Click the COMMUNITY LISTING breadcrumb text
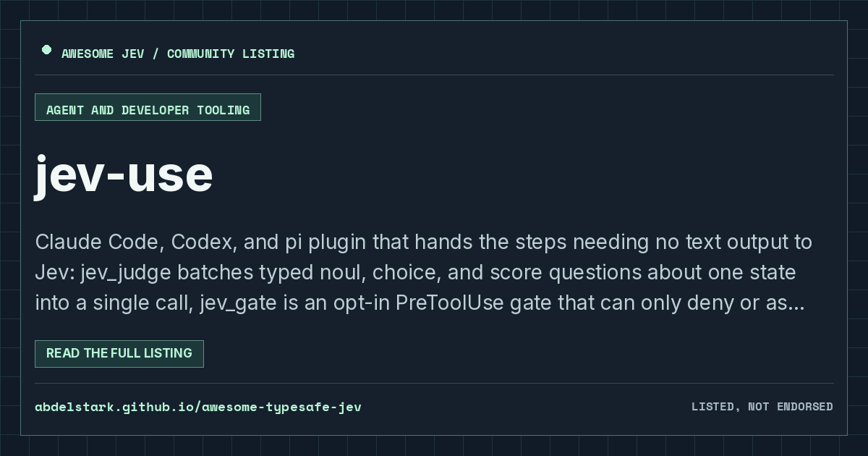The width and height of the screenshot is (868, 456). click(x=231, y=54)
